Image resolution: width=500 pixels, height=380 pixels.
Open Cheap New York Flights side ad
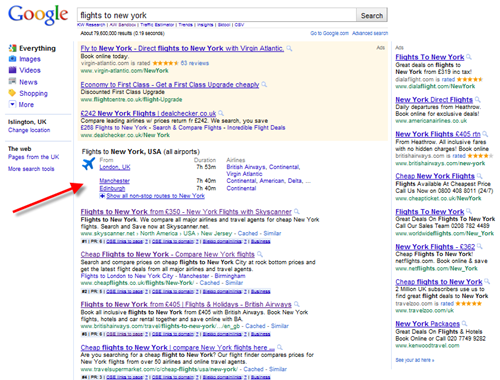tap(435, 176)
